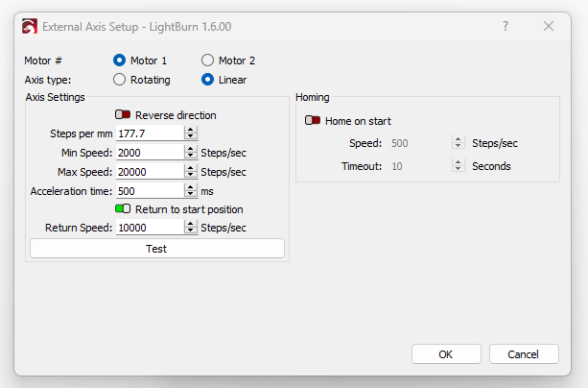Click the title bar help question mark
The width and height of the screenshot is (588, 388).
(x=506, y=27)
